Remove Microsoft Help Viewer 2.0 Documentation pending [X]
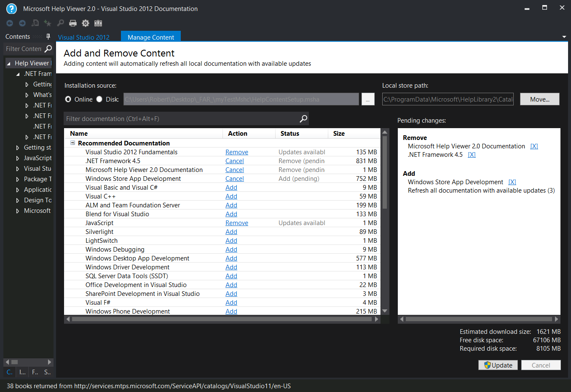Viewport: 571px width, 392px height. click(534, 146)
